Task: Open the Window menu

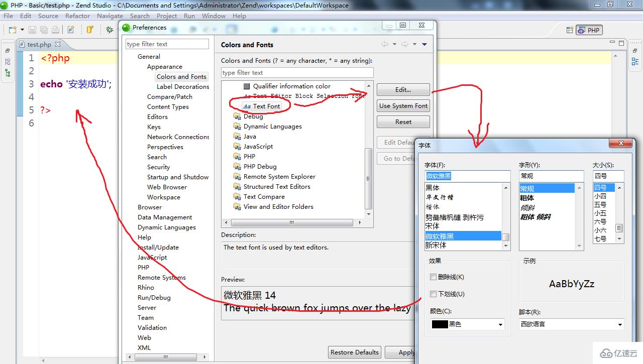Action: point(213,16)
